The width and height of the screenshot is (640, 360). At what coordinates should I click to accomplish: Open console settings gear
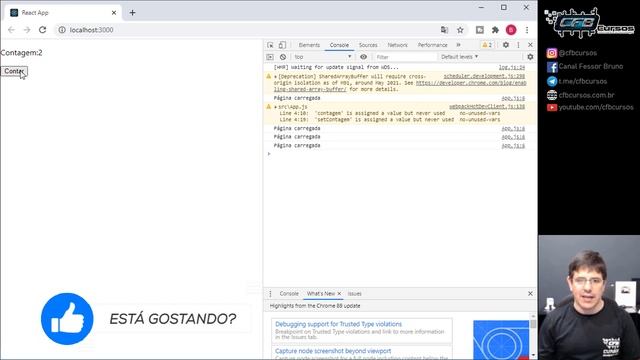click(530, 57)
